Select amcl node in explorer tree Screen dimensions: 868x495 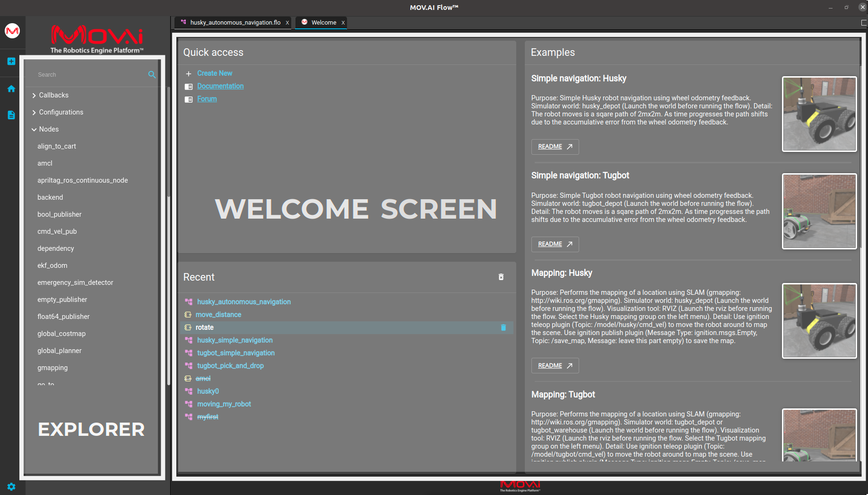[45, 163]
